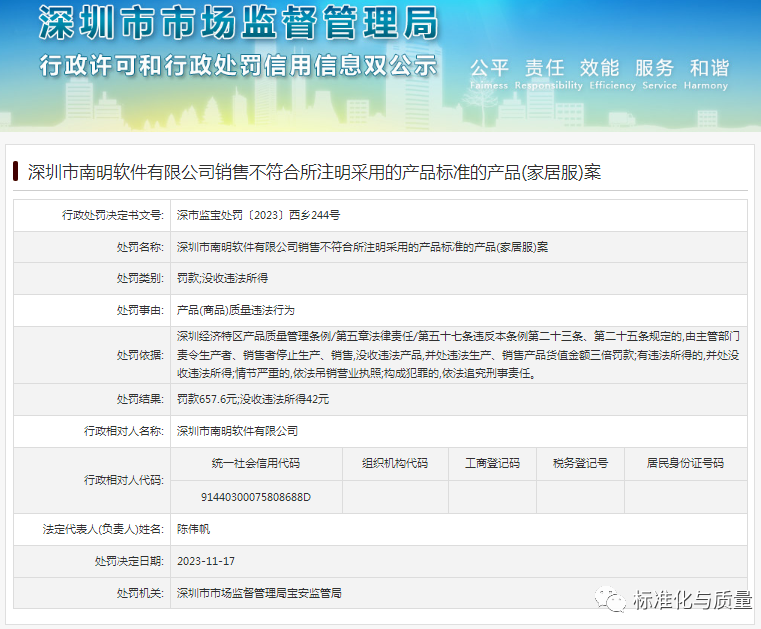Click the column header 居民身份证号码
Viewport: 761px width, 629px height.
pos(685,463)
